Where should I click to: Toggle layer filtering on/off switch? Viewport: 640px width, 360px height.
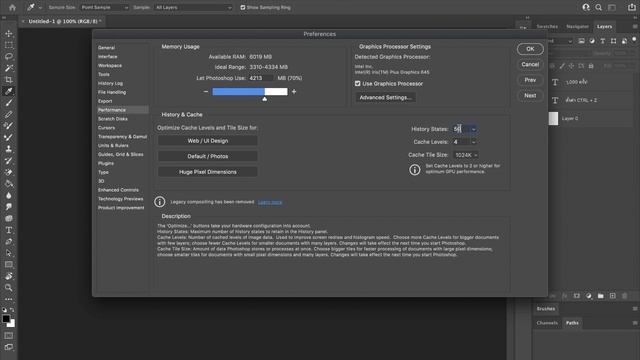(634, 40)
